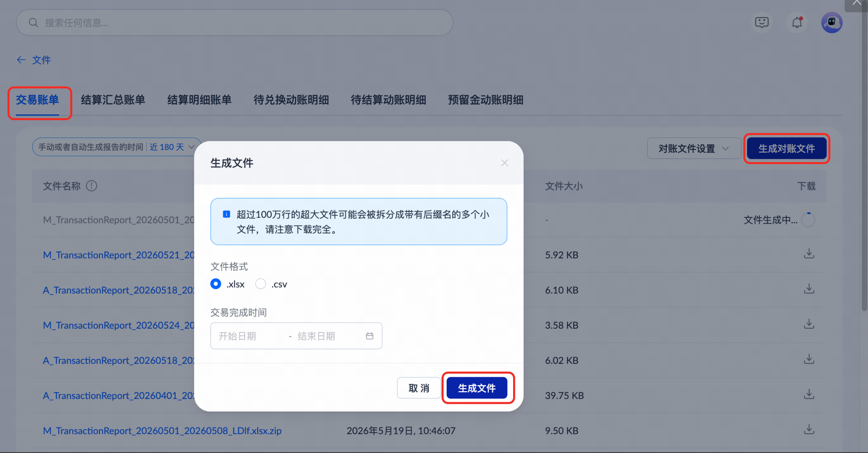Open the feedback chat icon
The image size is (868, 453).
click(762, 22)
